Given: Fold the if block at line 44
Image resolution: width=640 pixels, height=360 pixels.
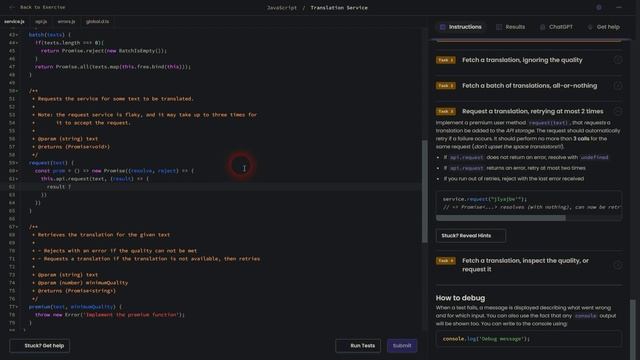Looking at the screenshot, I should [17, 43].
